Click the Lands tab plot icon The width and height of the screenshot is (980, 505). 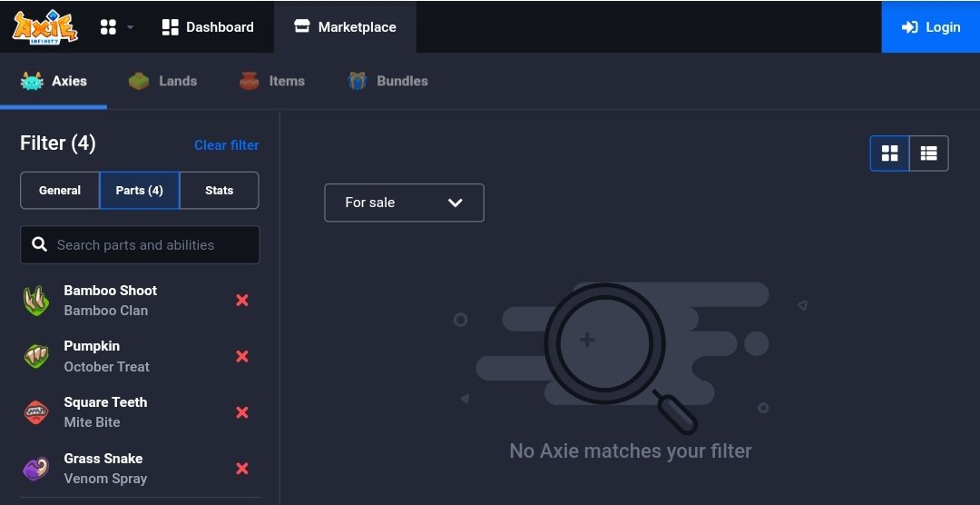pos(139,82)
